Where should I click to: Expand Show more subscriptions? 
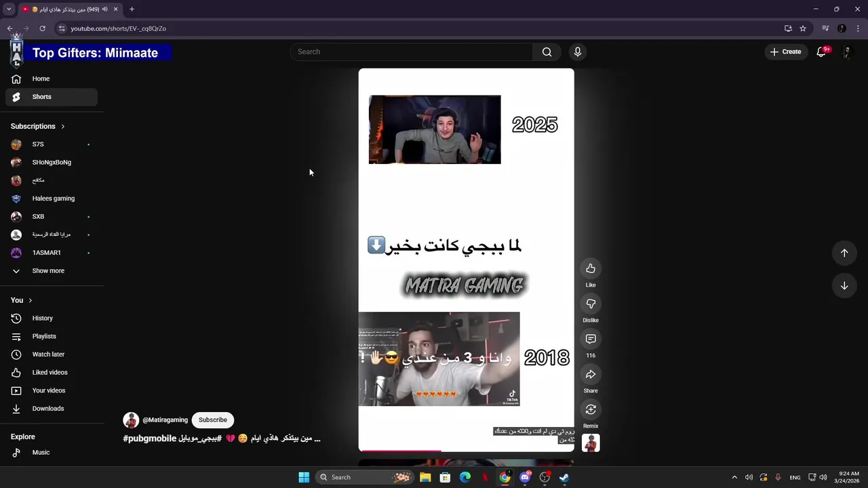52,271
